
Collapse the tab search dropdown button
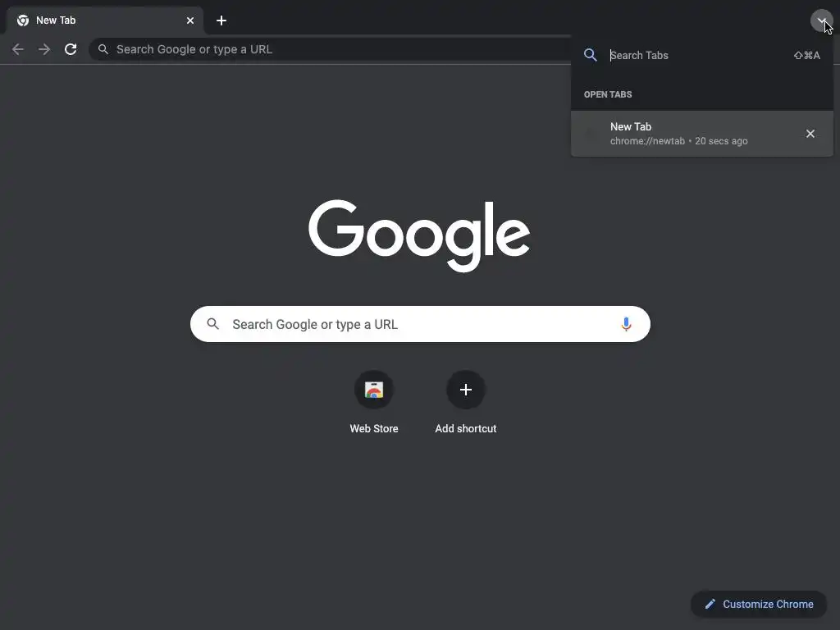821,21
